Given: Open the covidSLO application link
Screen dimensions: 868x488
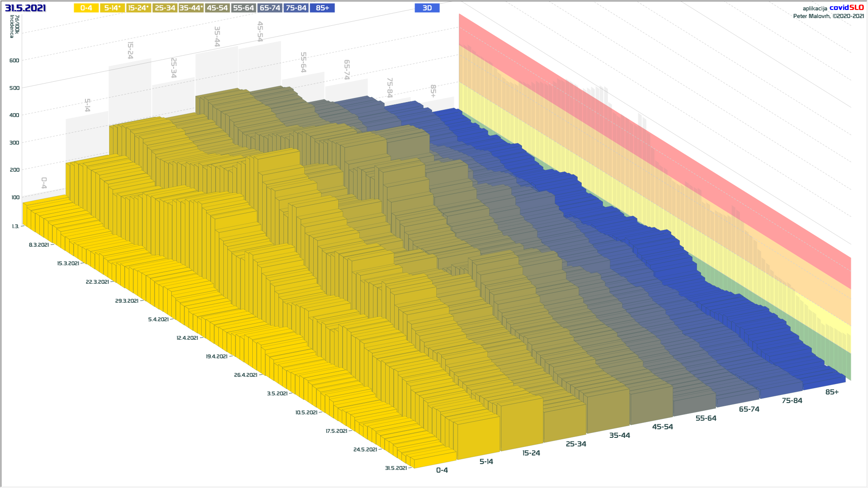Looking at the screenshot, I should (x=846, y=8).
